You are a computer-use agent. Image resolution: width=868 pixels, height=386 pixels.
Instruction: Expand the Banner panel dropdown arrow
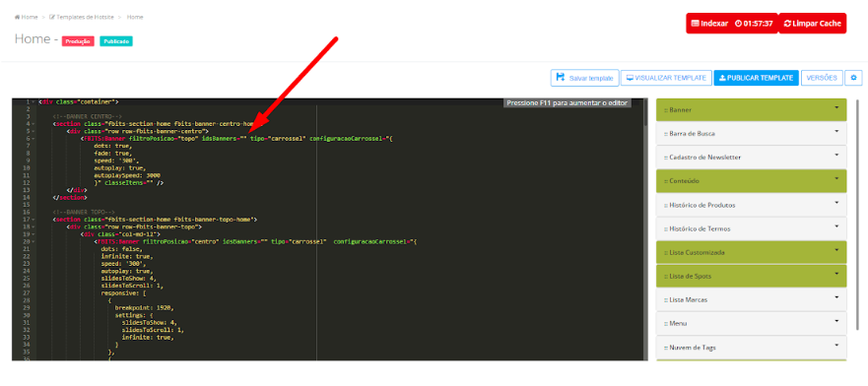pos(836,108)
